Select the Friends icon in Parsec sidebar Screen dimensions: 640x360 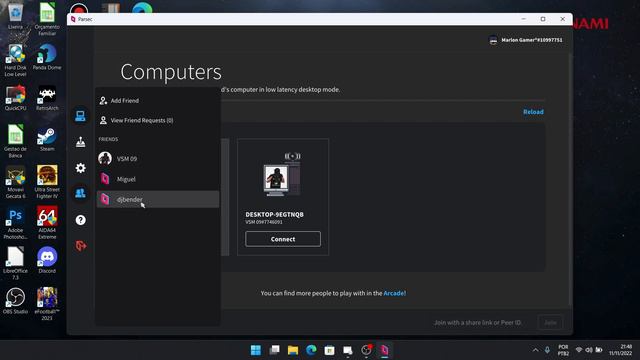click(x=80, y=193)
